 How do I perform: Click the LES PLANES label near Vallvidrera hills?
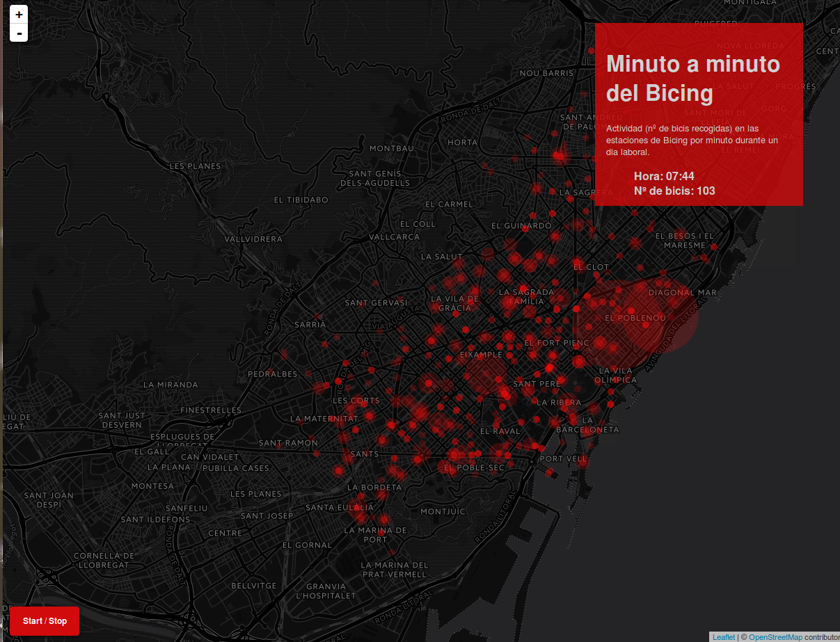point(195,166)
